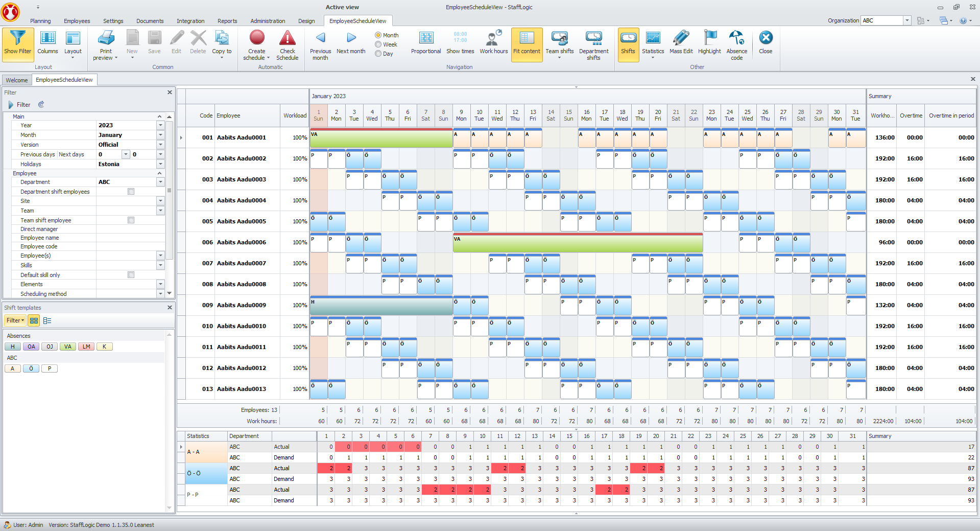Collapse the Main filter group

(159, 117)
